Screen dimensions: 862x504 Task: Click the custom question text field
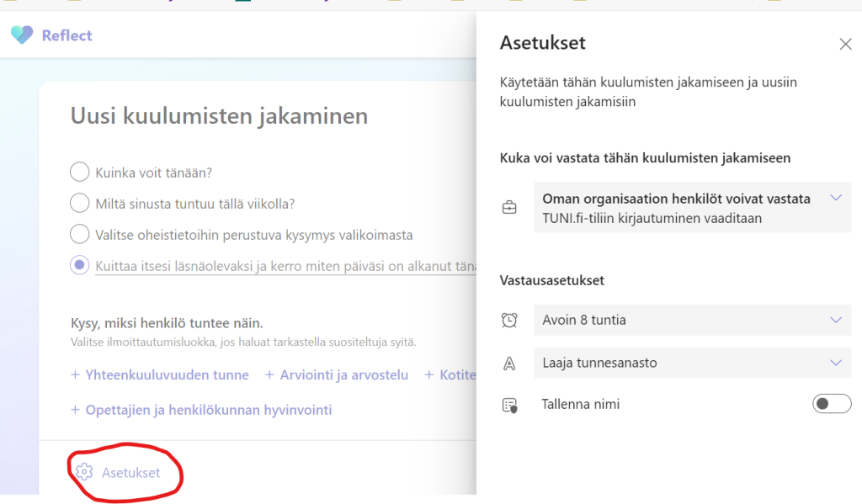285,265
